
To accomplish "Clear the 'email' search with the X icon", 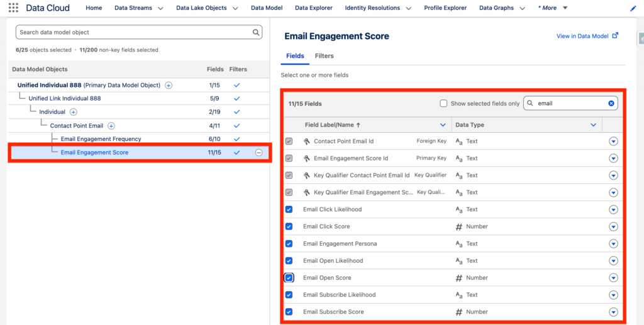I will [611, 103].
